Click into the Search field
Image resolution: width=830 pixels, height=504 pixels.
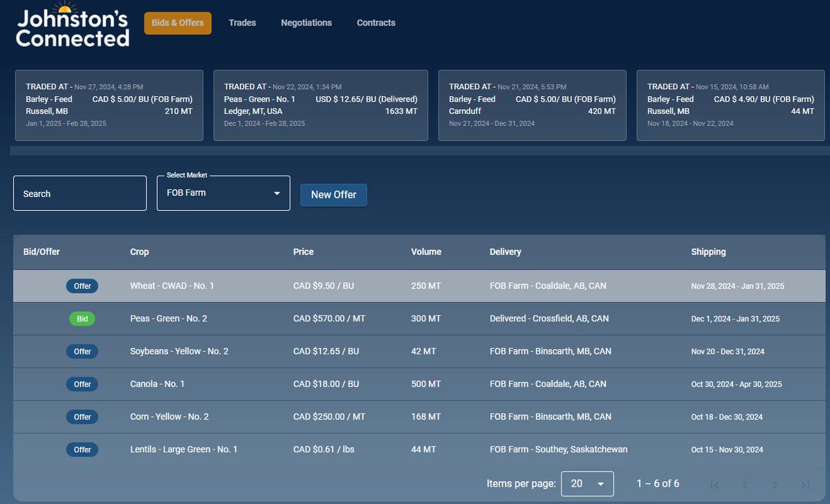point(80,193)
